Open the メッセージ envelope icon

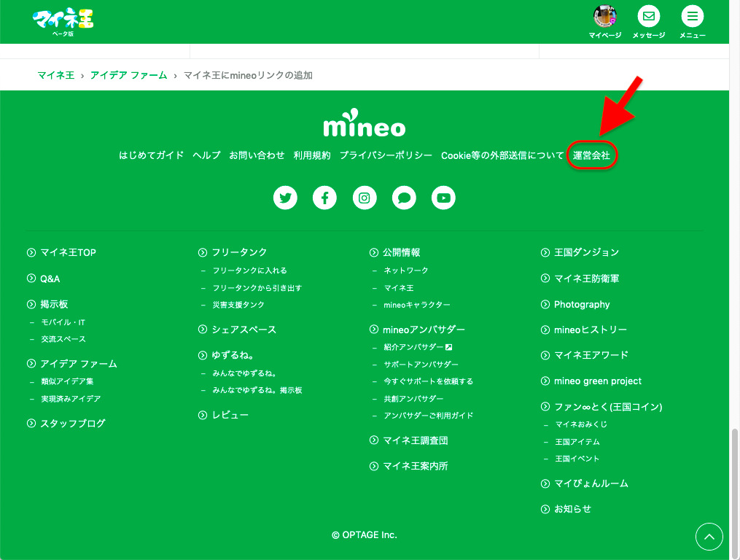point(648,16)
